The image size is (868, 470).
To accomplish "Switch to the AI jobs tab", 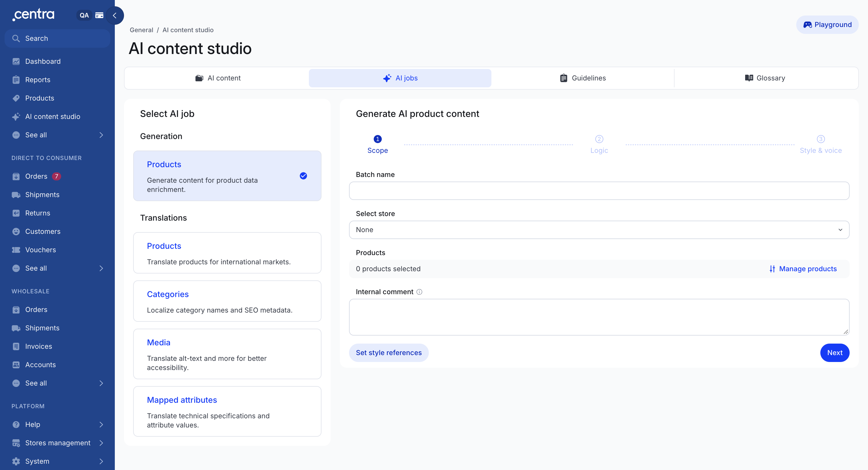I will 400,78.
